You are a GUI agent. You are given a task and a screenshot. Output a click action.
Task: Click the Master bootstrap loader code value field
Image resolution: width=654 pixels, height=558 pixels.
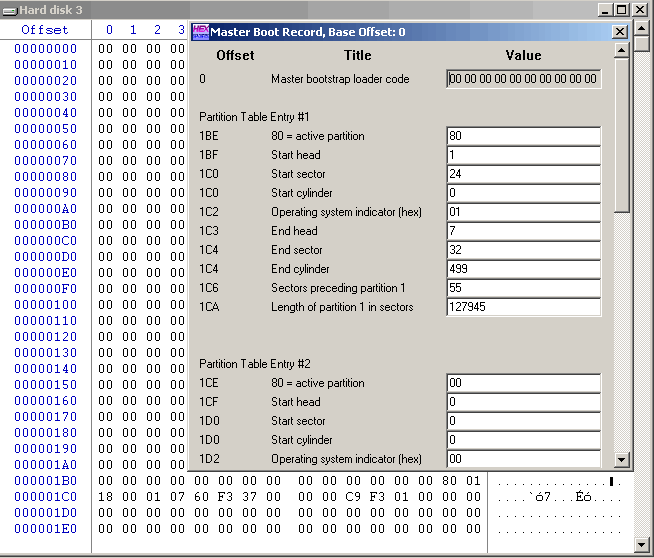point(523,79)
